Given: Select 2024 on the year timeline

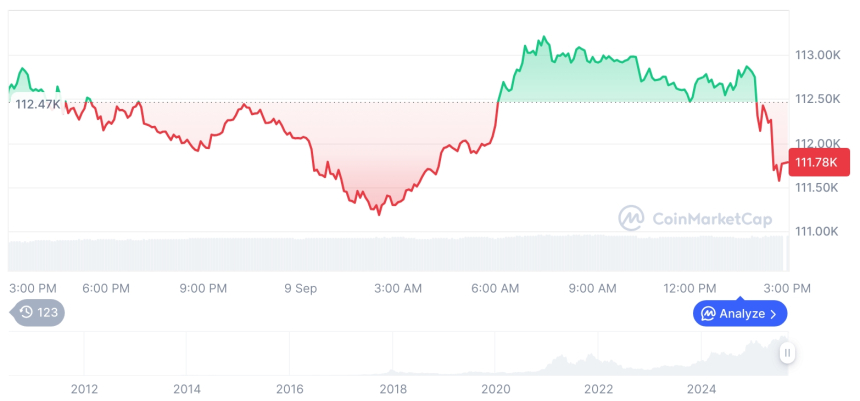Looking at the screenshot, I should [702, 388].
